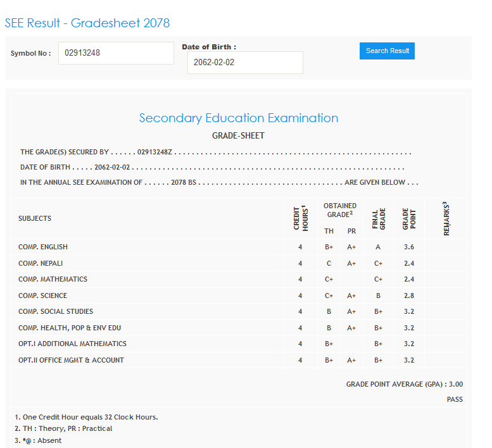This screenshot has height=448, width=492.
Task: Click the COMP. ENGLISH subject name
Action: pyautogui.click(x=43, y=247)
